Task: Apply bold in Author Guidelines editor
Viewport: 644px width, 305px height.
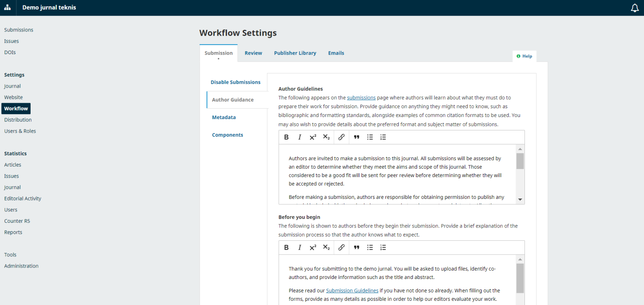Action: click(x=286, y=137)
